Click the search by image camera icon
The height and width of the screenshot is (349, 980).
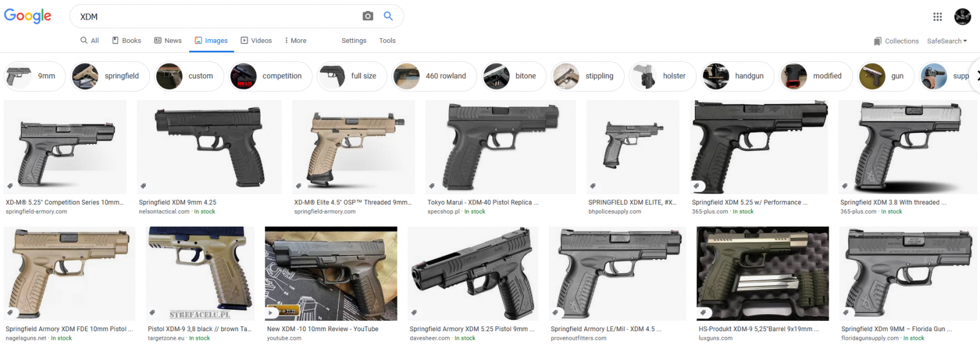coord(367,16)
